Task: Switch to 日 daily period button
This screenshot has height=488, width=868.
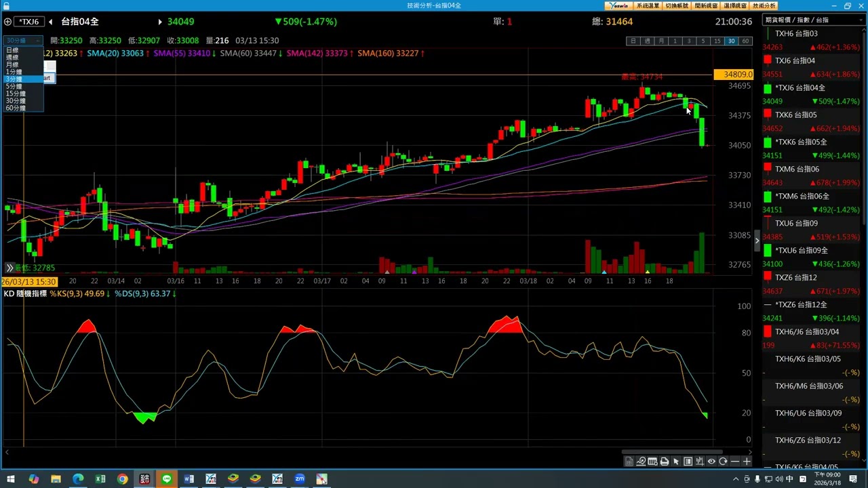Action: click(x=633, y=41)
